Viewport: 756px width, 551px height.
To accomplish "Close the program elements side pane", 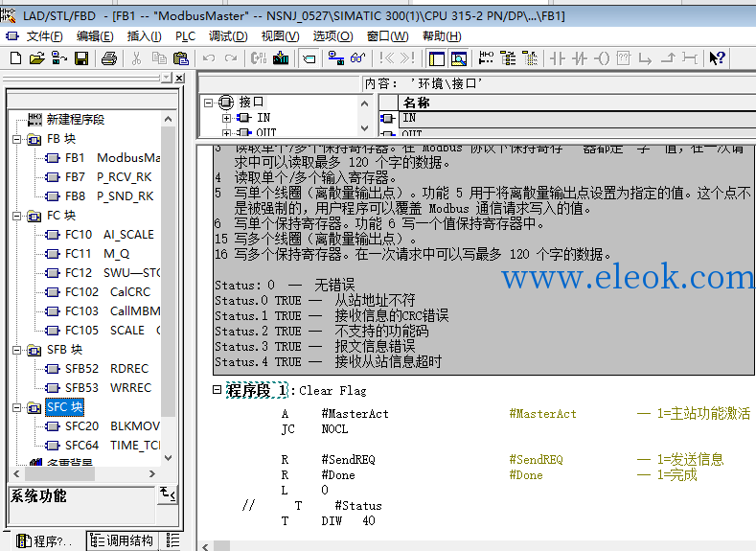I will pos(179,78).
